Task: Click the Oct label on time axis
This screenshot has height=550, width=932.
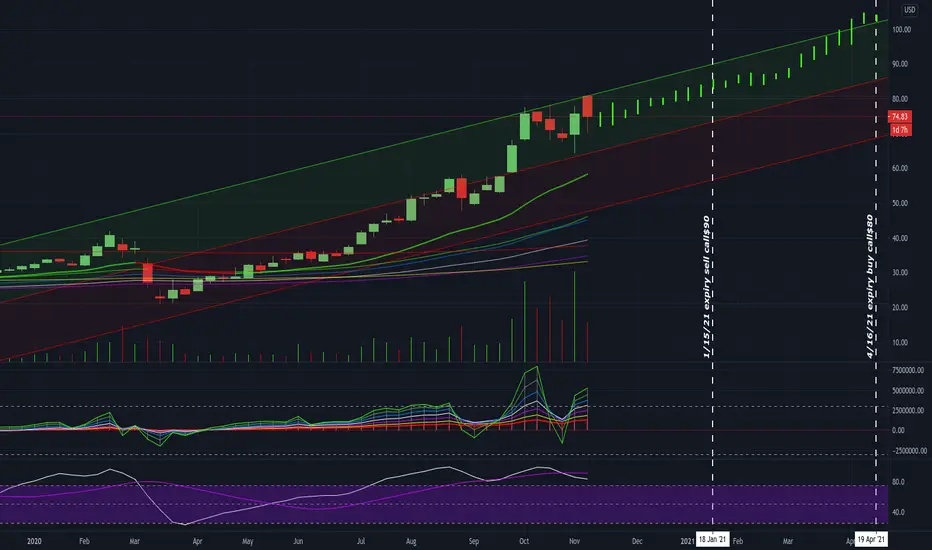Action: pyautogui.click(x=524, y=541)
